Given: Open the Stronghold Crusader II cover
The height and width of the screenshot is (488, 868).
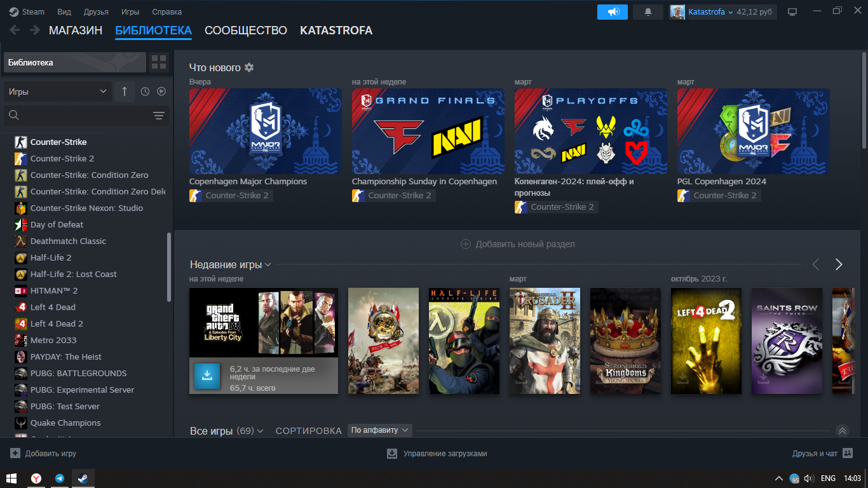Looking at the screenshot, I should [x=545, y=341].
